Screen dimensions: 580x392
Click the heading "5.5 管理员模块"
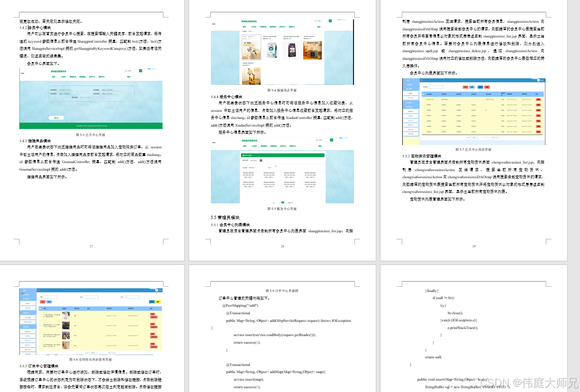226,217
